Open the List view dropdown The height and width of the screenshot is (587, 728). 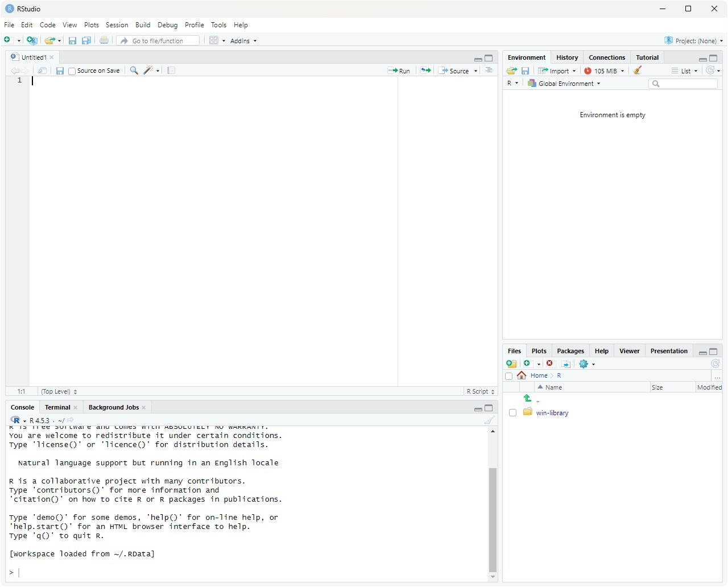pos(684,71)
